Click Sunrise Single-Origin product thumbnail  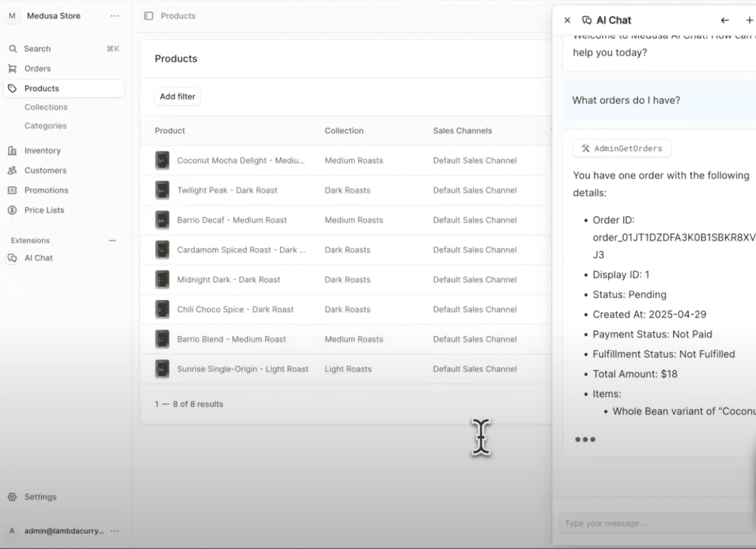162,369
